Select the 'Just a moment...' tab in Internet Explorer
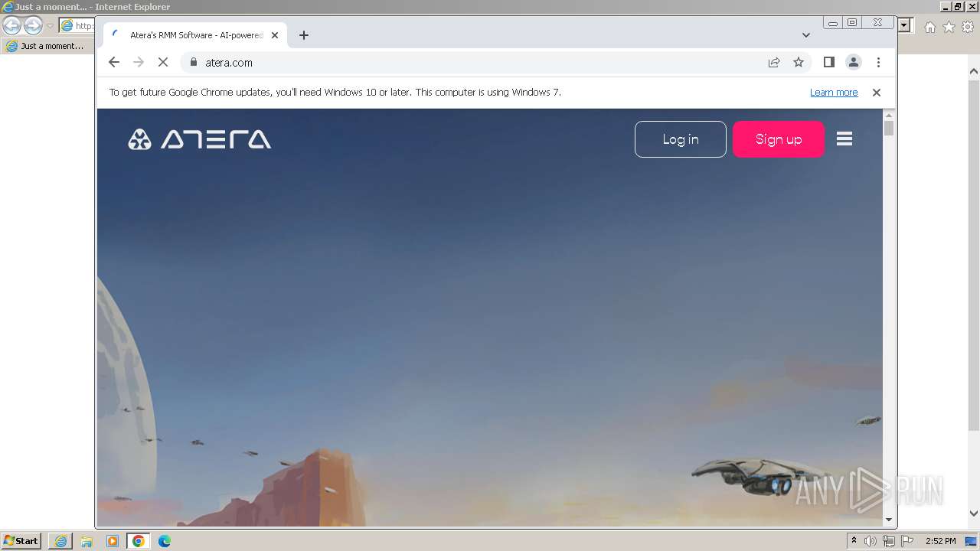 tap(46, 46)
